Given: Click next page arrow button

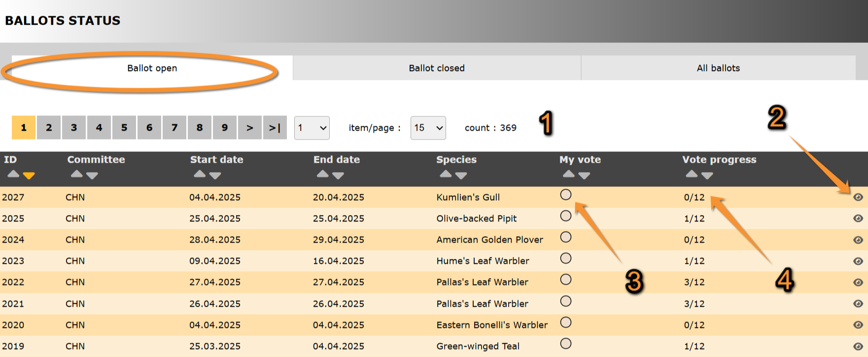Looking at the screenshot, I should point(249,128).
